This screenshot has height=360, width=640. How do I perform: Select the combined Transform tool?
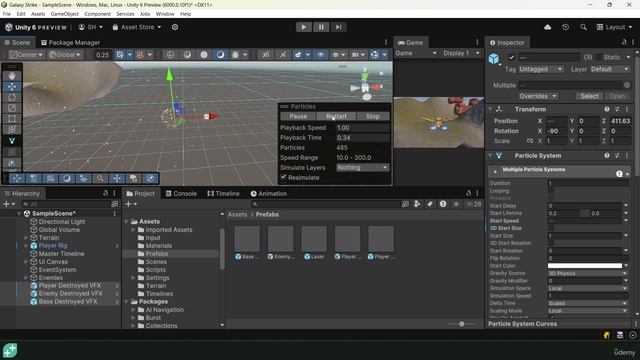click(12, 129)
